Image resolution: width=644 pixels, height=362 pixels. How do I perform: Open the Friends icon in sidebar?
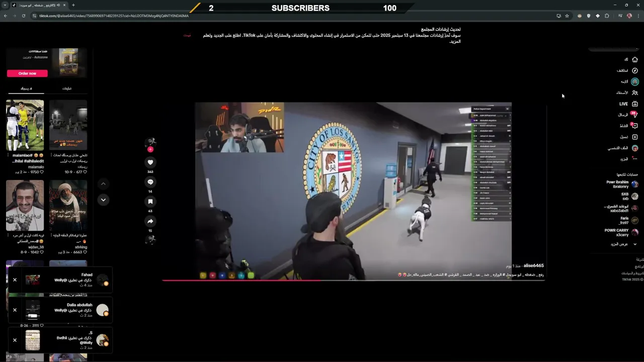635,93
